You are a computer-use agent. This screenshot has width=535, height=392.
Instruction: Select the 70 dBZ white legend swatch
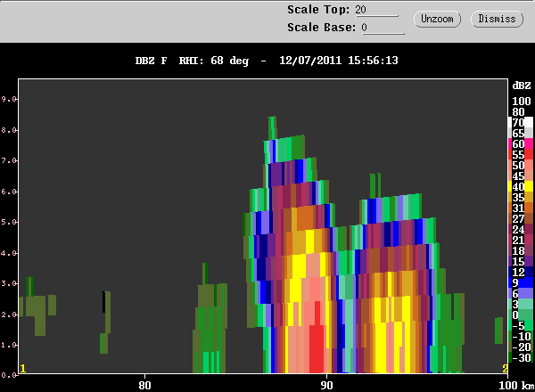point(521,122)
